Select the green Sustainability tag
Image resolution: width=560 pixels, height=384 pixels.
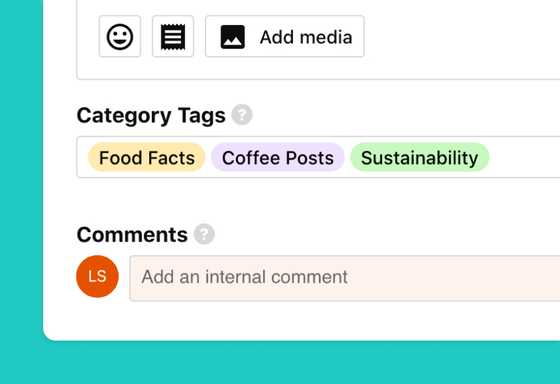[419, 158]
